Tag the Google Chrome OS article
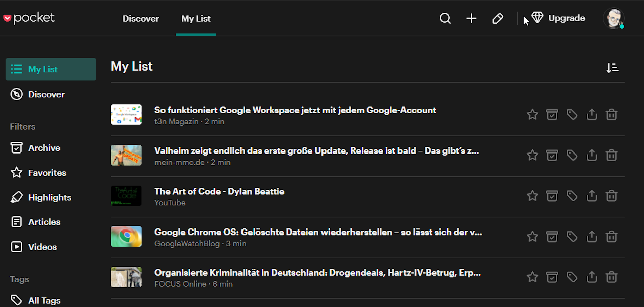This screenshot has width=644, height=307. 572,237
